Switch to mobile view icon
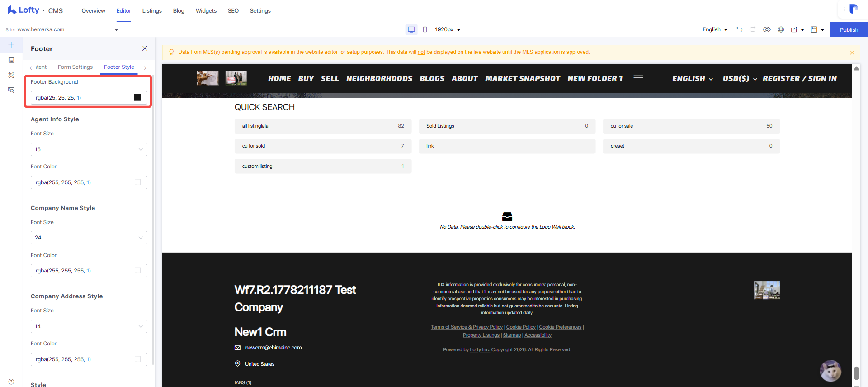This screenshot has width=868, height=387. click(425, 29)
